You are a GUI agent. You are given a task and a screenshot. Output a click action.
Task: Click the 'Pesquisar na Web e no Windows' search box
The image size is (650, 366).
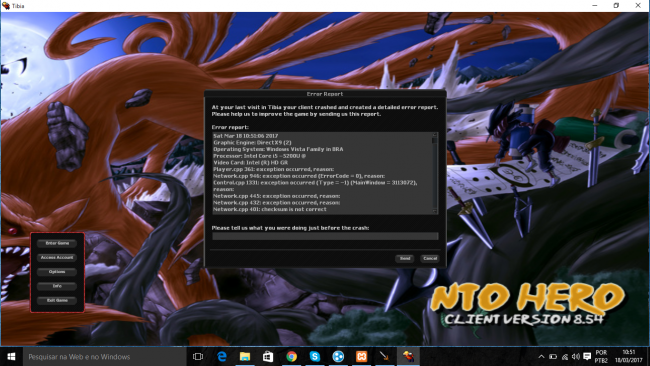pyautogui.click(x=104, y=356)
